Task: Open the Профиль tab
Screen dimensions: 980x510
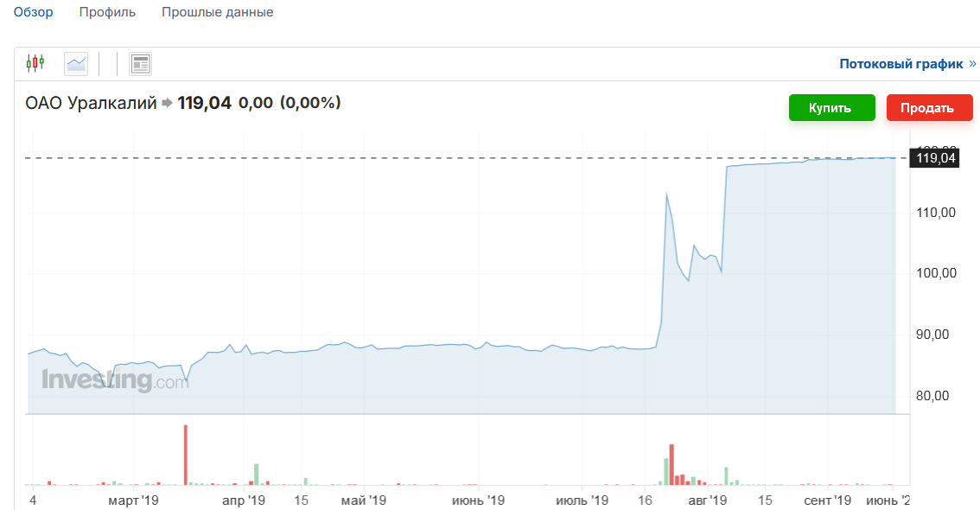Action: click(107, 12)
